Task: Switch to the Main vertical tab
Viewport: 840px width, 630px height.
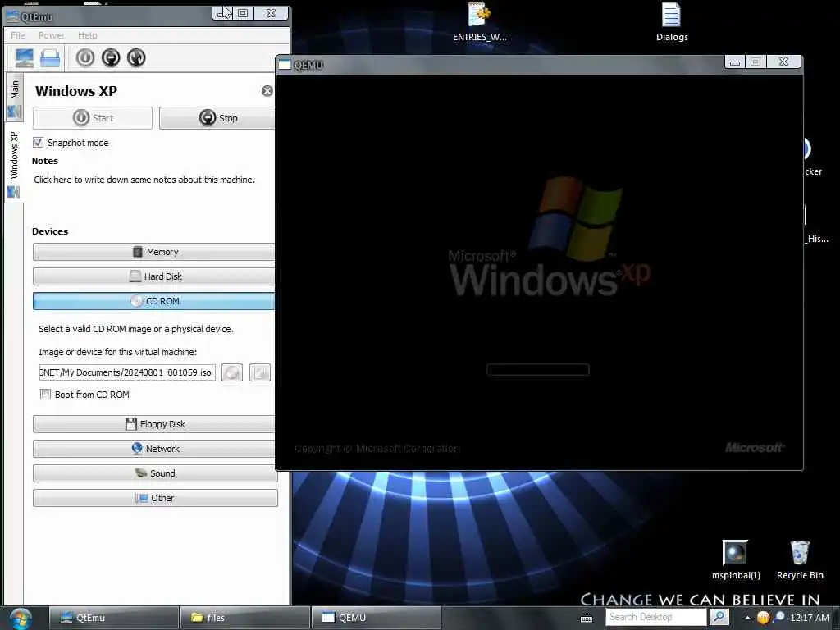Action: click(x=15, y=98)
